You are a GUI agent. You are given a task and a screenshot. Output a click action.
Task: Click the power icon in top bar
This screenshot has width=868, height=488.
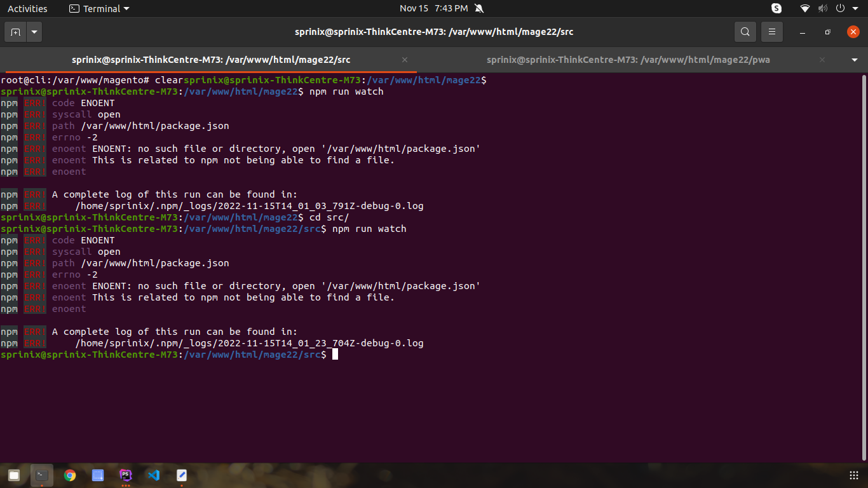[839, 8]
